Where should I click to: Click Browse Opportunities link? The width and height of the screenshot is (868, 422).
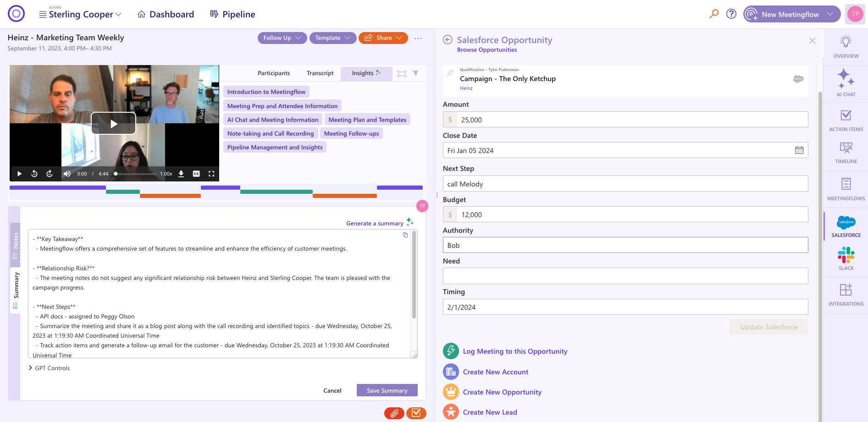tap(487, 50)
